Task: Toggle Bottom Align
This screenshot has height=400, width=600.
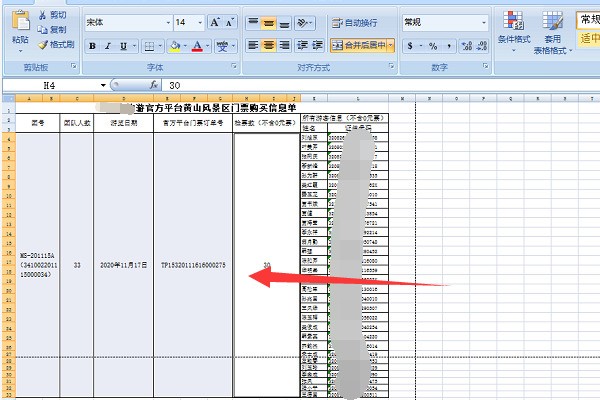Action: point(284,23)
